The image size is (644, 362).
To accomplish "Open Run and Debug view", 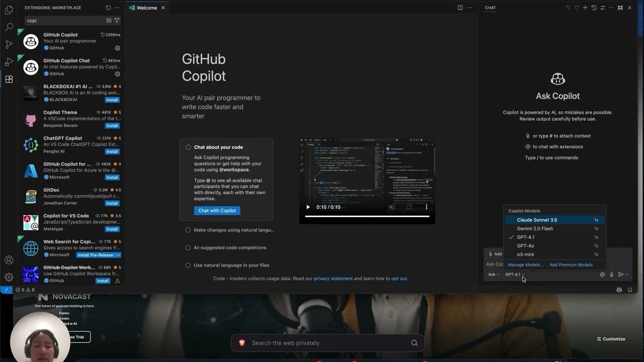I will pyautogui.click(x=9, y=62).
